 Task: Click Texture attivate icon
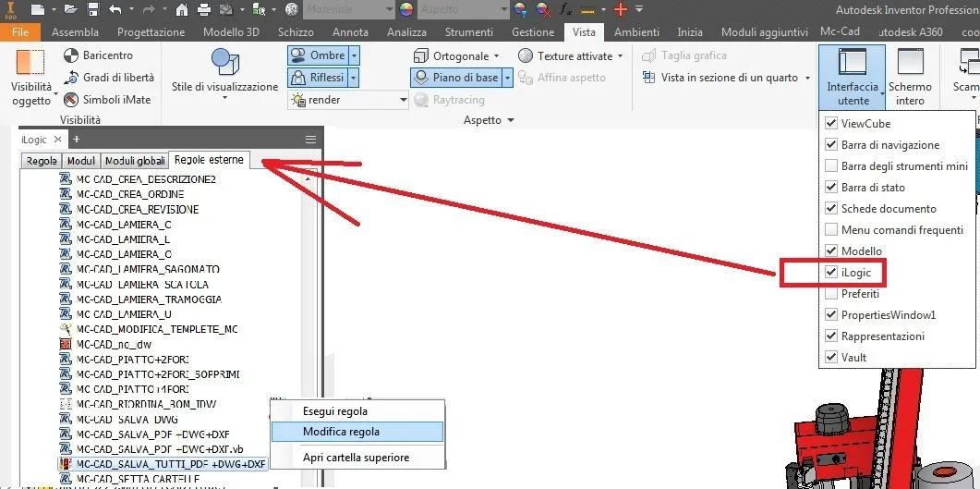(526, 55)
